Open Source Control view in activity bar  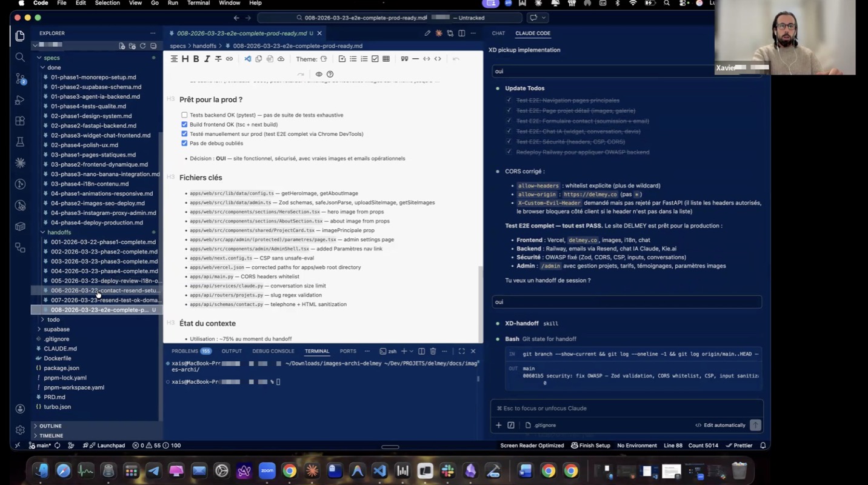[x=20, y=78]
